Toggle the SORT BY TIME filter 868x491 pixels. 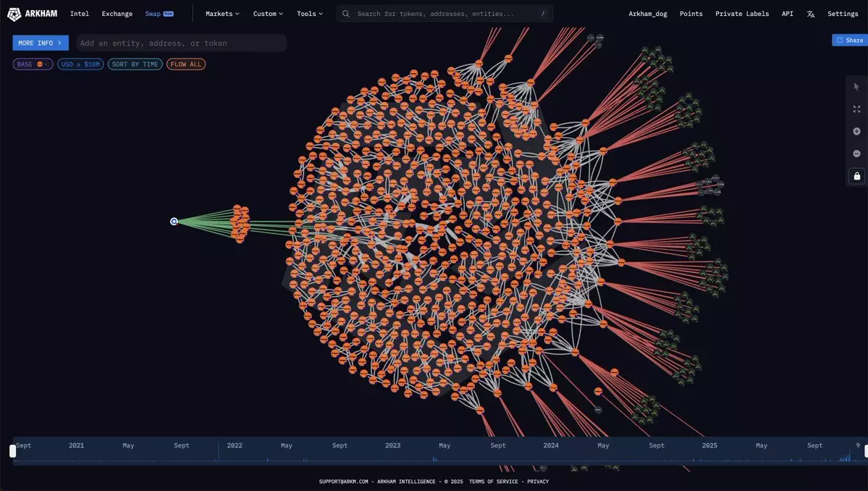tap(135, 64)
